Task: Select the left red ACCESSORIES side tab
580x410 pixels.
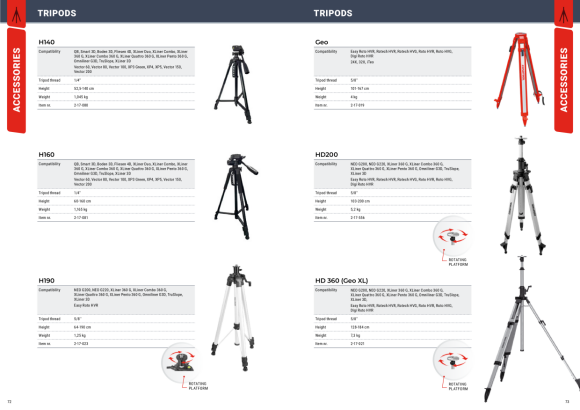Action: (x=16, y=80)
